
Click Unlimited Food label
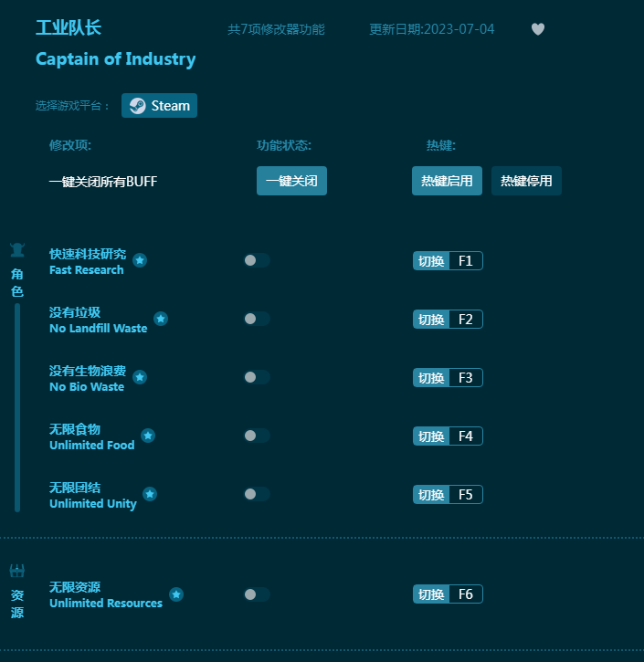pyautogui.click(x=92, y=445)
